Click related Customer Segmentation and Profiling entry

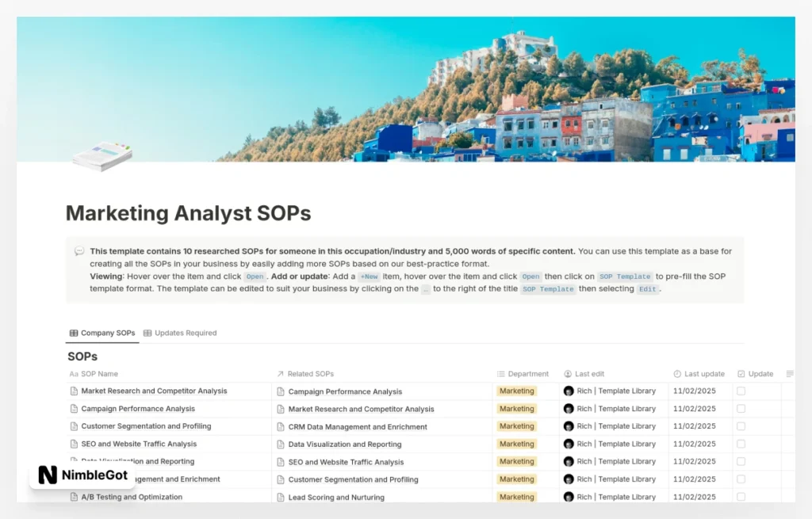[353, 479]
